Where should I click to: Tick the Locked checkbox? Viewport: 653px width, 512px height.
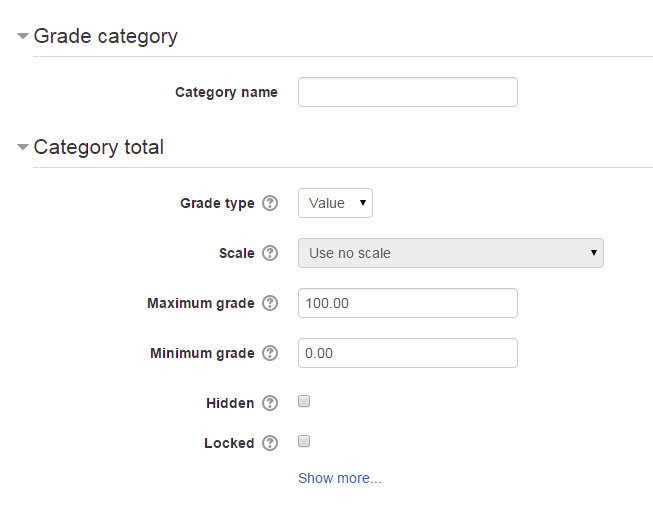pyautogui.click(x=304, y=441)
